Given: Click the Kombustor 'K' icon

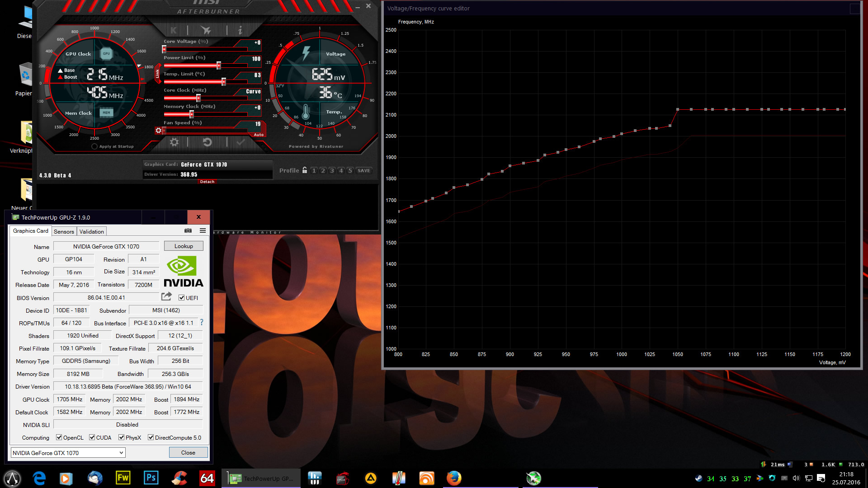Looking at the screenshot, I should tap(174, 30).
